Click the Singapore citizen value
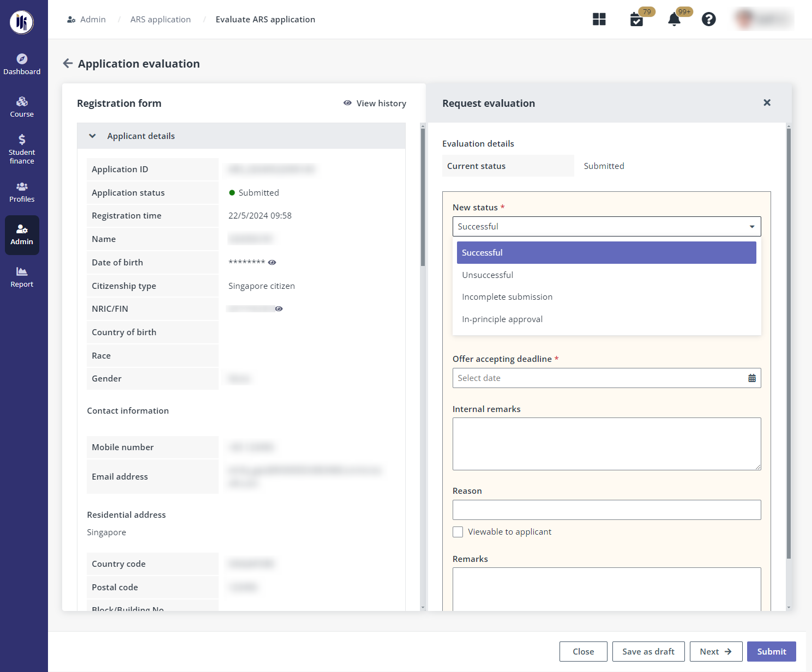Image resolution: width=812 pixels, height=672 pixels. coord(262,286)
